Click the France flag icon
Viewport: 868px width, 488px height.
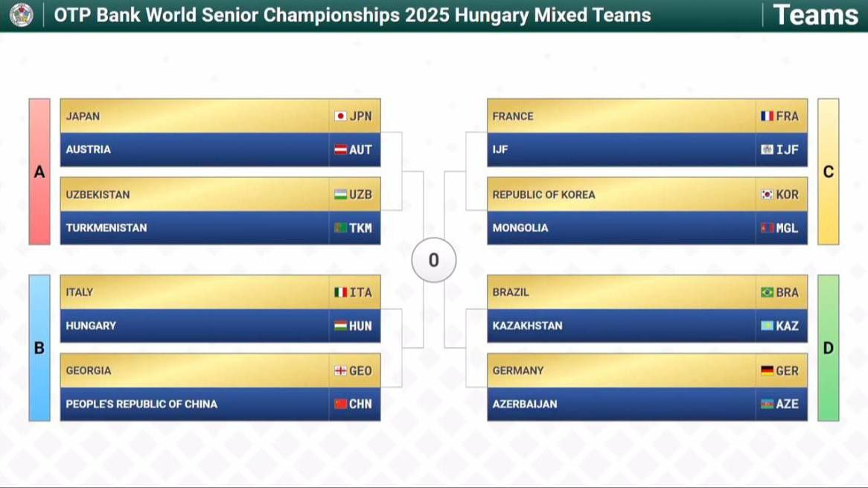point(767,116)
